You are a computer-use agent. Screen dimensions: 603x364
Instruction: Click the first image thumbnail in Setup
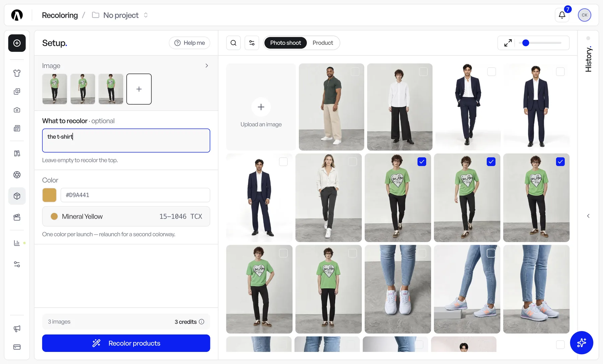coord(55,89)
